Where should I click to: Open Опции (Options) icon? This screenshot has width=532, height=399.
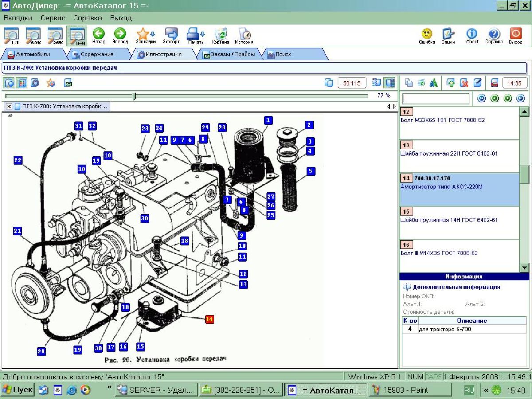click(448, 35)
